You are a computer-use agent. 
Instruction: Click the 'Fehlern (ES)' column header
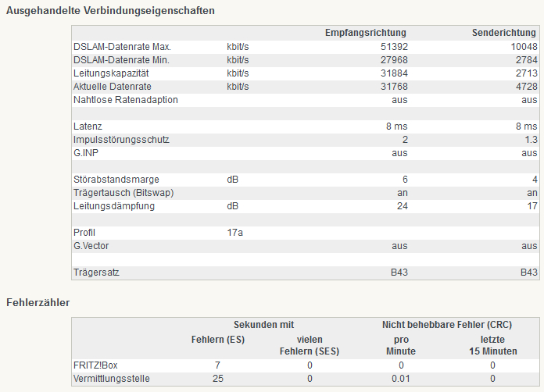pyautogui.click(x=218, y=340)
